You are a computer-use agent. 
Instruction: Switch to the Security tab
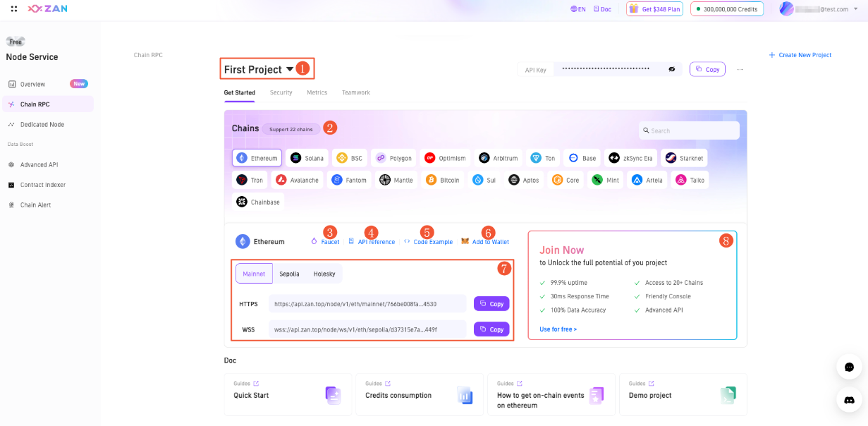point(281,92)
